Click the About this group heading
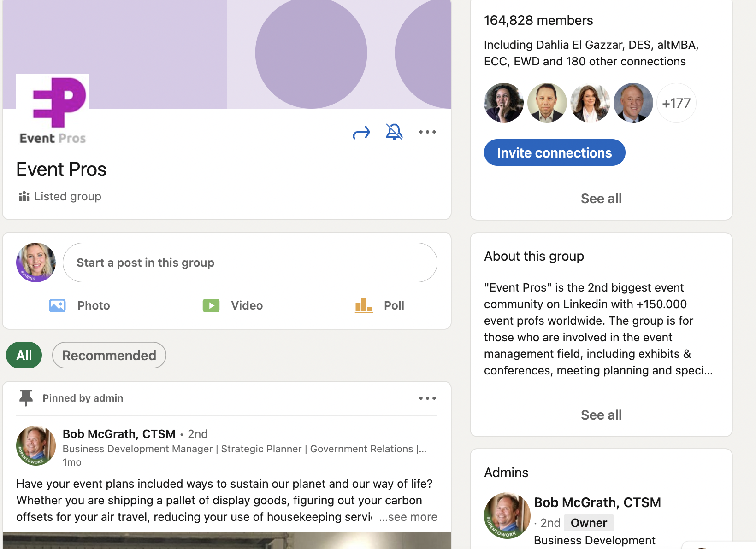Screen dimensions: 756x549 point(534,256)
